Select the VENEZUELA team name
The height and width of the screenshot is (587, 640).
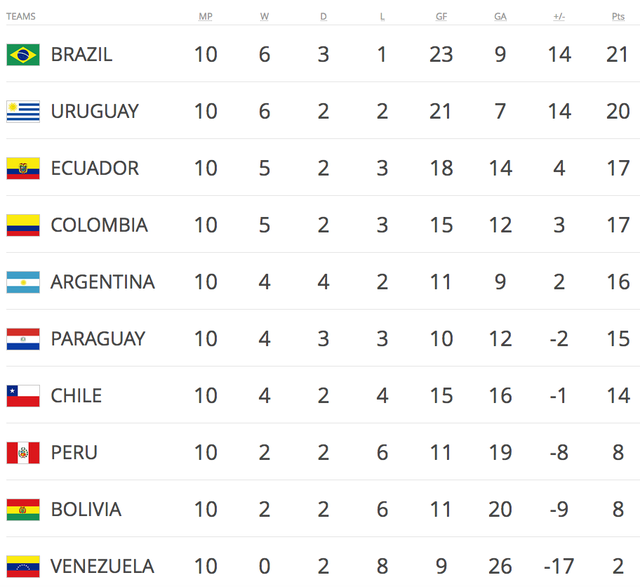click(x=102, y=566)
